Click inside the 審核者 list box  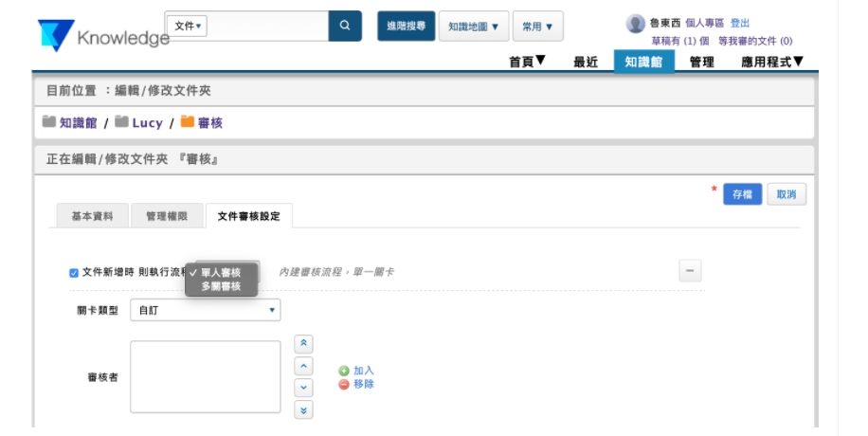coord(206,376)
